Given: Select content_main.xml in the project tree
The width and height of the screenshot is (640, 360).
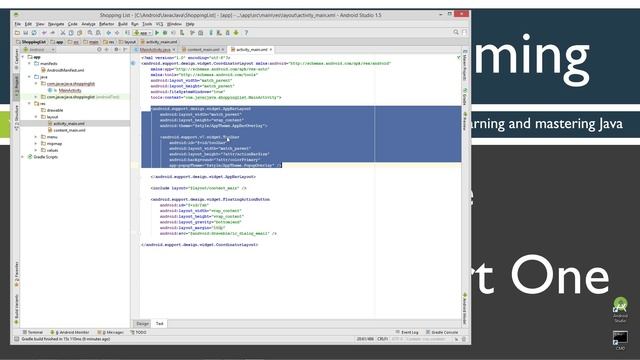Looking at the screenshot, I should [x=67, y=130].
